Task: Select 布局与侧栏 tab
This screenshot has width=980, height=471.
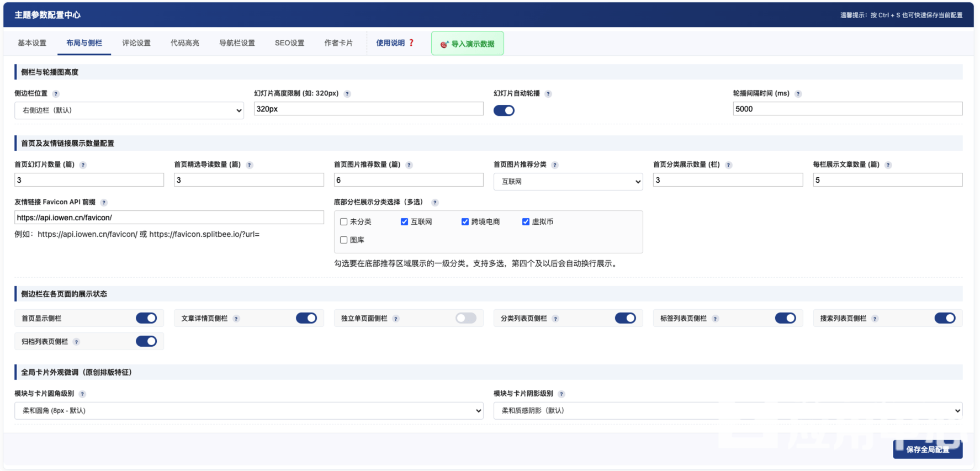Action: pyautogui.click(x=84, y=43)
